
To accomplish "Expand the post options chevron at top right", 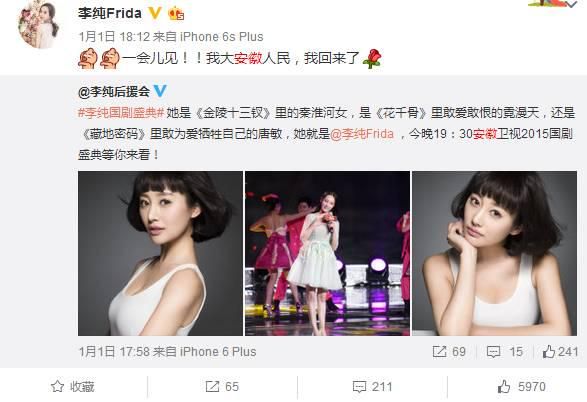I will click(x=571, y=4).
